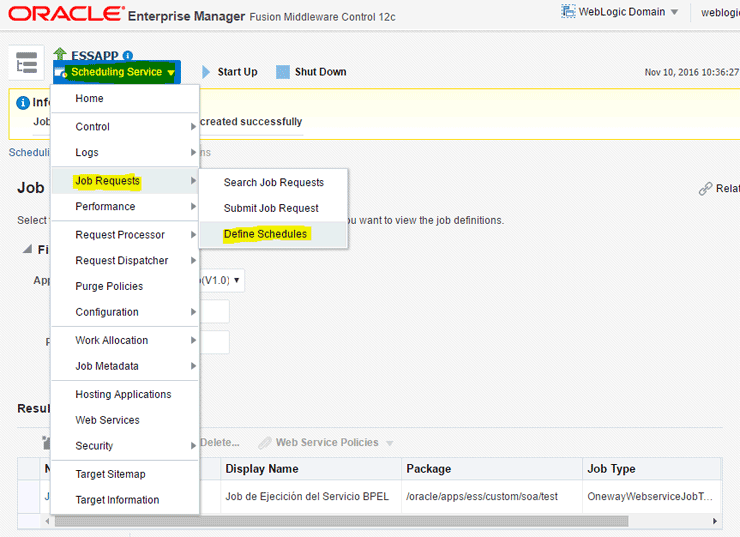Expand the Web Service Policies dropdown arrow
Image resolution: width=740 pixels, height=537 pixels.
(389, 443)
